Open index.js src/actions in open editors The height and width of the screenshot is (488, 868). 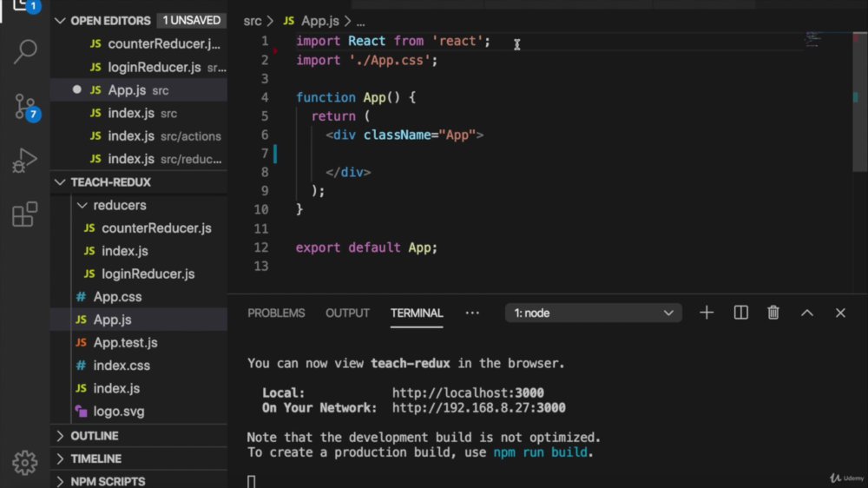pos(139,135)
